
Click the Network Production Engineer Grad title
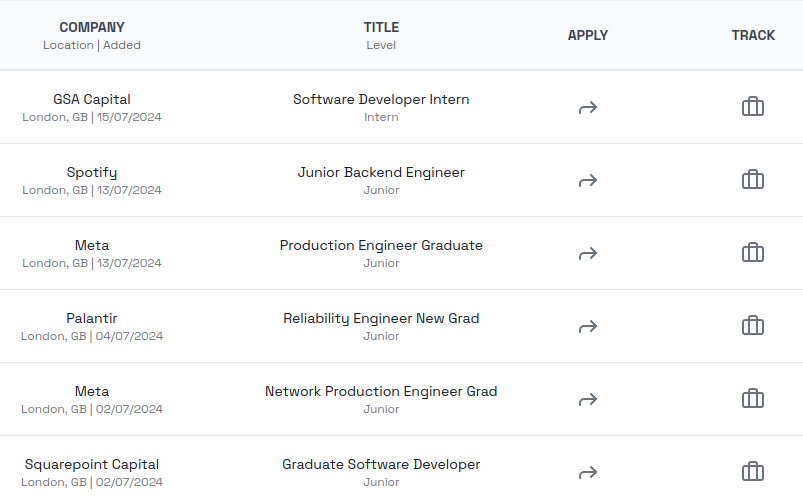point(381,391)
